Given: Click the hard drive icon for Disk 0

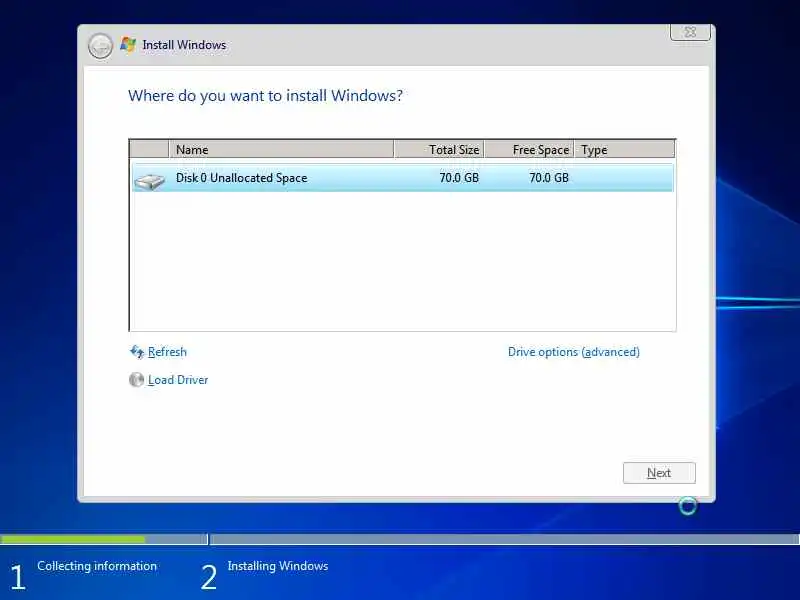Looking at the screenshot, I should click(x=149, y=181).
